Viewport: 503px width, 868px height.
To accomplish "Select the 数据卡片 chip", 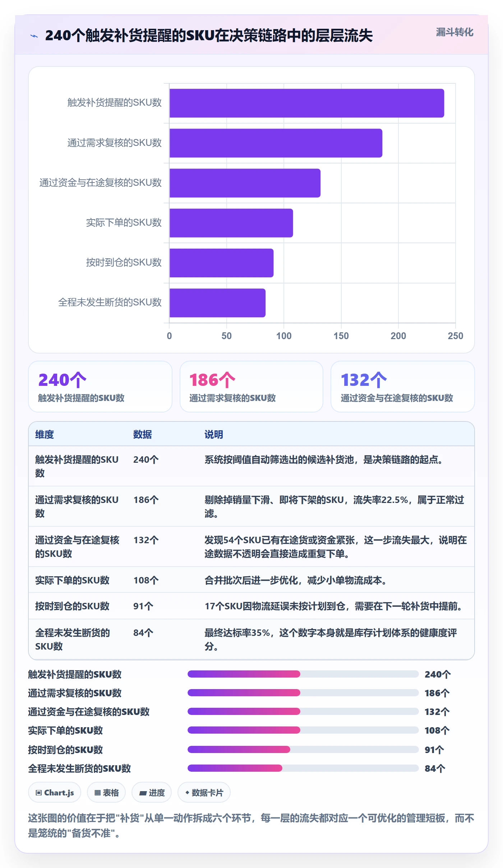I will coord(204,792).
